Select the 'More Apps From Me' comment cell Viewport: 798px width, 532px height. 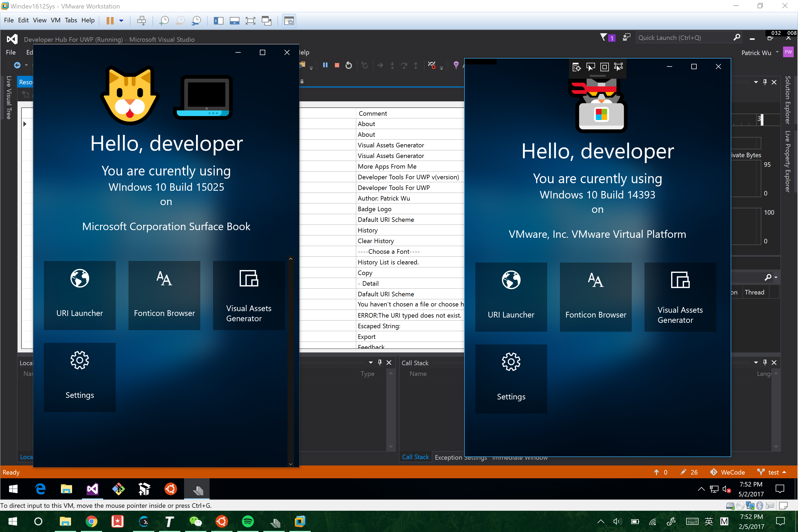tap(410, 166)
